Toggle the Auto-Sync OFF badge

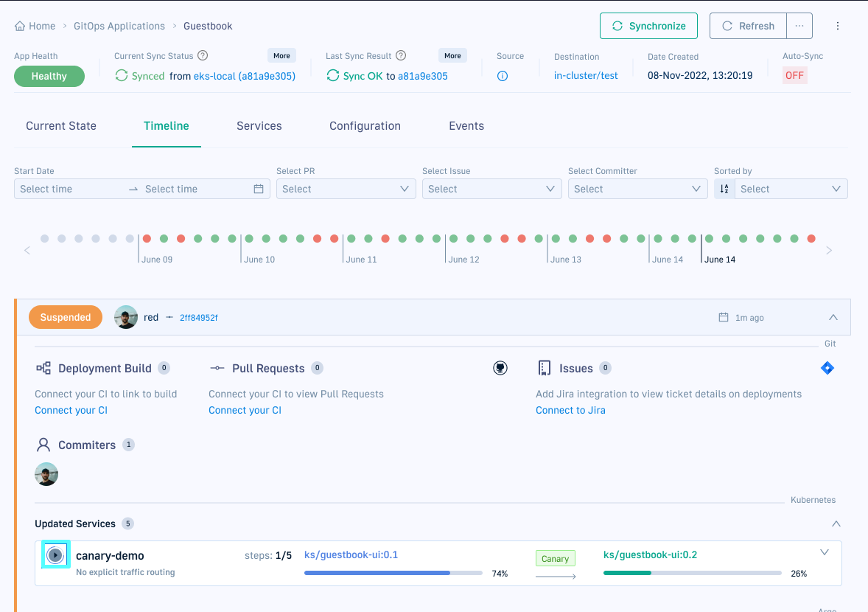pos(794,76)
